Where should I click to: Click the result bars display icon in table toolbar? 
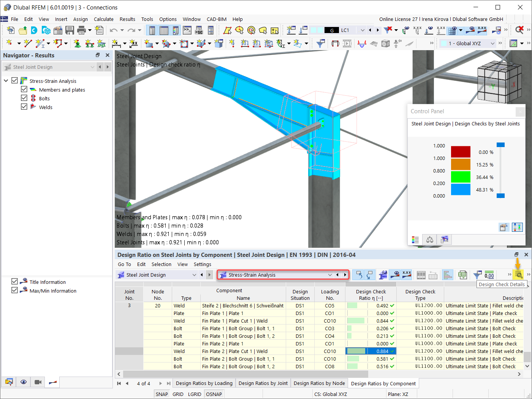[x=448, y=275]
